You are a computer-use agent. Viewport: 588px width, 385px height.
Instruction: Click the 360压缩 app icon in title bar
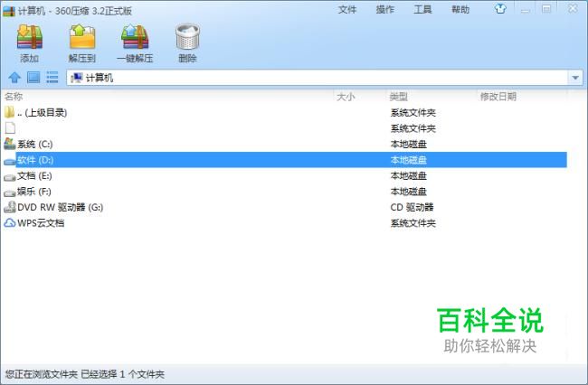coord(9,11)
